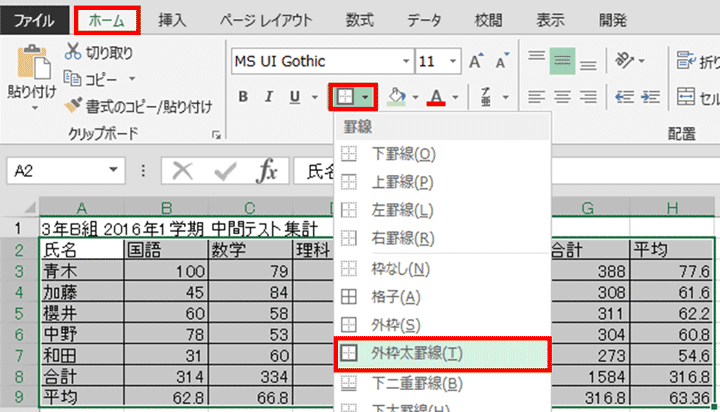This screenshot has height=412, width=720.
Task: Choose Left Border (左罫線) menu item
Action: point(442,210)
